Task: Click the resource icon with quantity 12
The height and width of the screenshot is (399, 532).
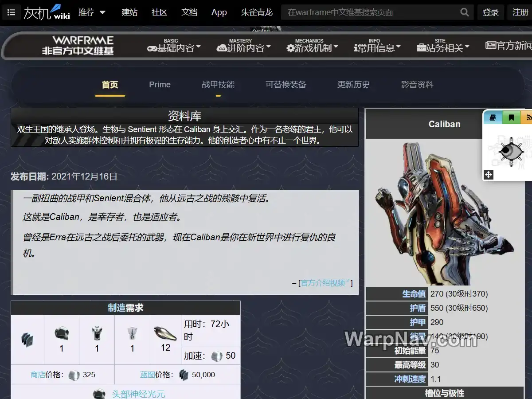Action: click(x=165, y=333)
